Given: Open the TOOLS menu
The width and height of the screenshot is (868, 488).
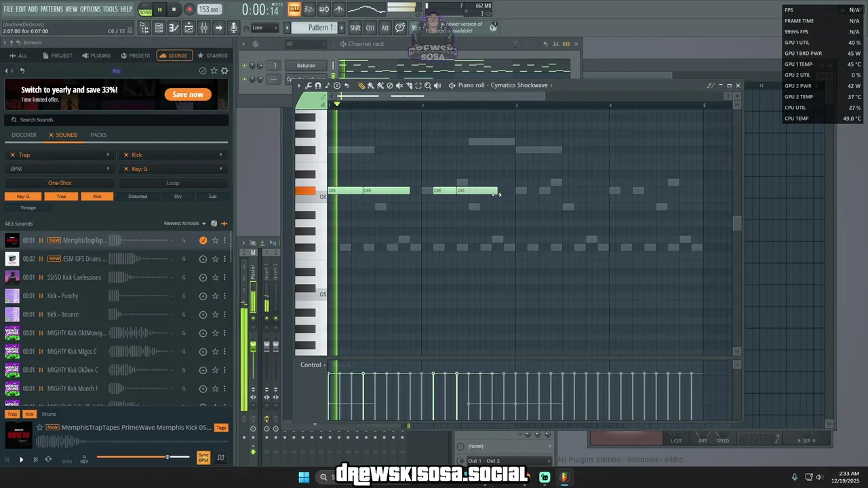Looking at the screenshot, I should pyautogui.click(x=111, y=9).
